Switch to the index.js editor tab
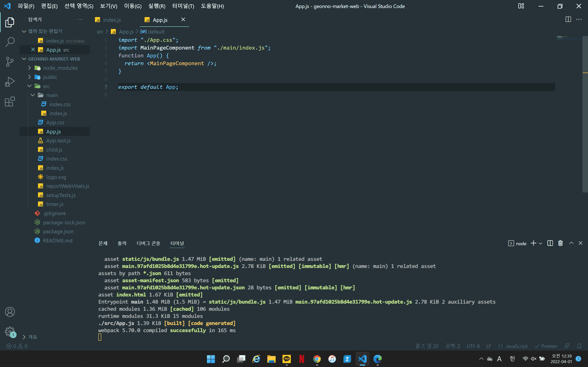The width and height of the screenshot is (588, 367). point(112,20)
